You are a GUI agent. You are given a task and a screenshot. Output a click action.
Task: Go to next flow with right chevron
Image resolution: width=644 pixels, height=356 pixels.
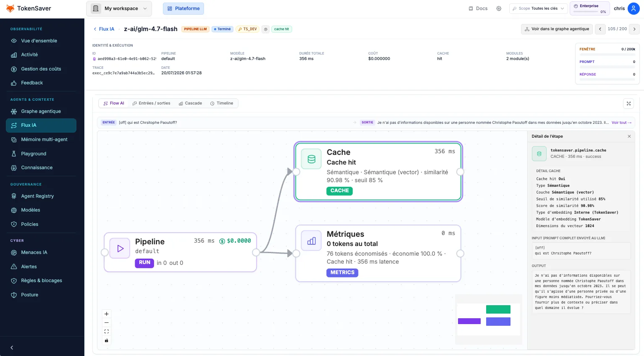pyautogui.click(x=634, y=29)
